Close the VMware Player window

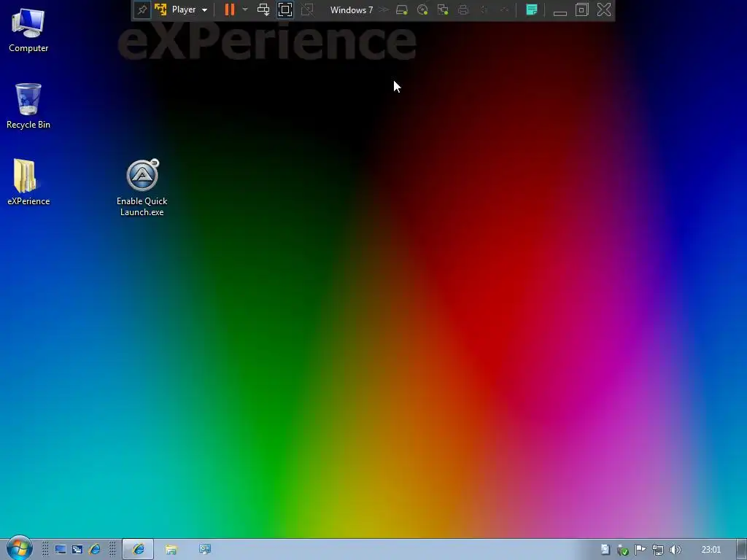[604, 9]
